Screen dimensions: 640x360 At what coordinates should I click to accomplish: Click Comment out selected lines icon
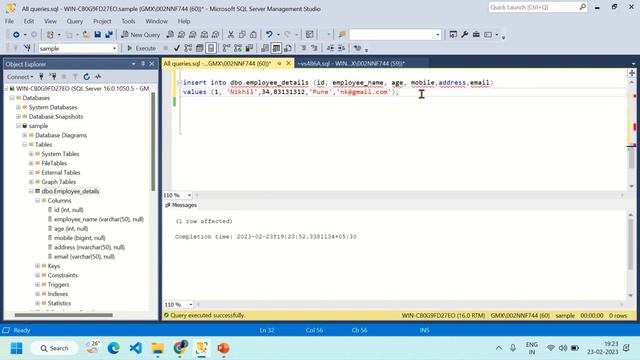(x=303, y=48)
